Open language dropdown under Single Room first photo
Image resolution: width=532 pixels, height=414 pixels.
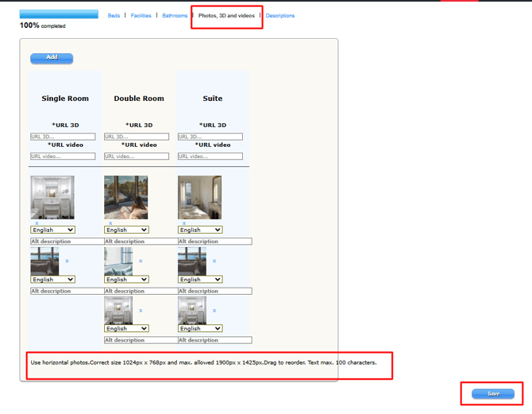pos(52,230)
